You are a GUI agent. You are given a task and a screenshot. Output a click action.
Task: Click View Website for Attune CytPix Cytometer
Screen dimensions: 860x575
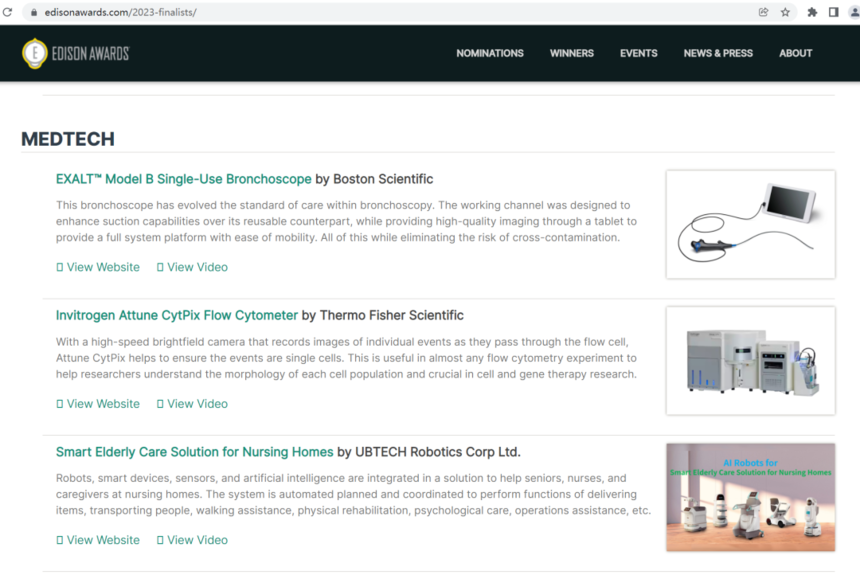coord(98,404)
